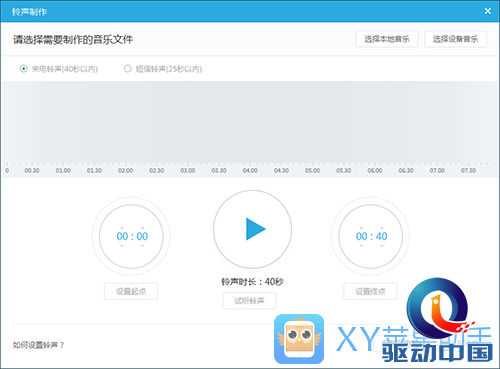The image size is (500, 369).
Task: Click timeline marker 07.00
Action: 437,171
